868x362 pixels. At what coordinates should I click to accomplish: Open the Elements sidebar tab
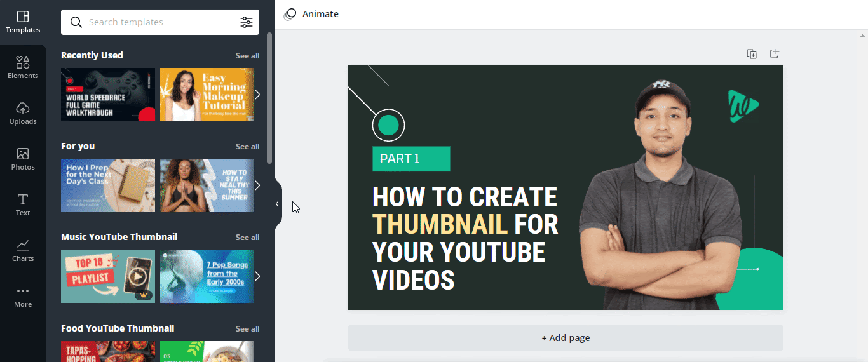[23, 68]
